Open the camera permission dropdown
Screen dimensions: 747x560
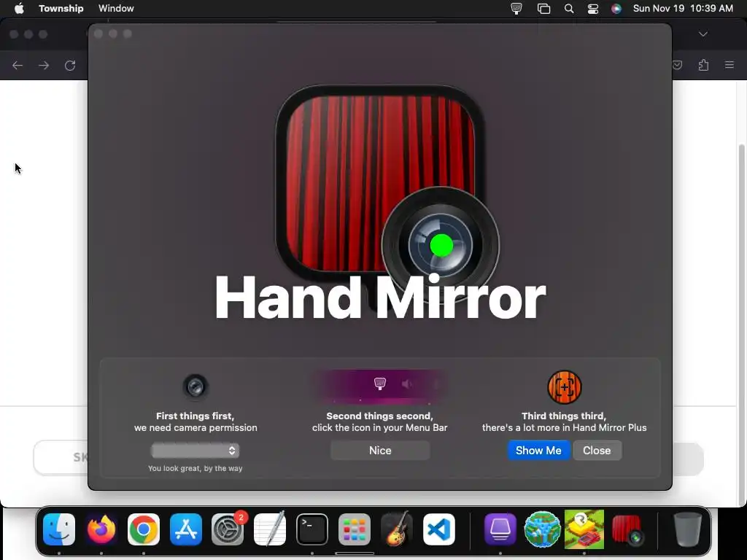click(x=196, y=451)
